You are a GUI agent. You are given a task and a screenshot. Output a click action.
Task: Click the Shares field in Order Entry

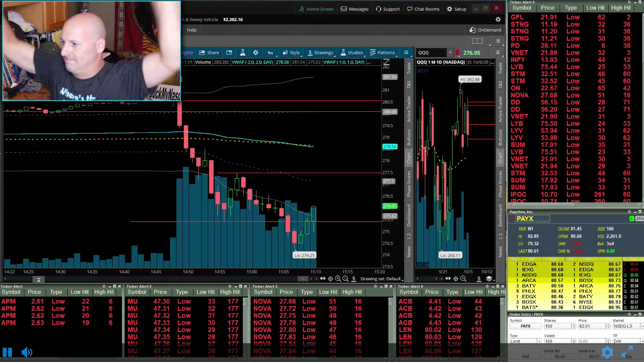click(558, 326)
